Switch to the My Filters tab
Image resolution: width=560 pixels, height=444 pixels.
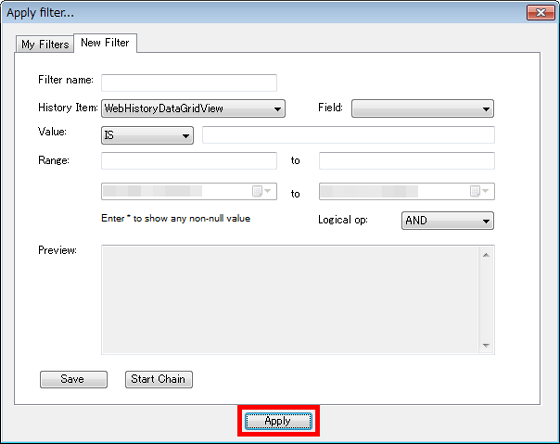tap(45, 44)
